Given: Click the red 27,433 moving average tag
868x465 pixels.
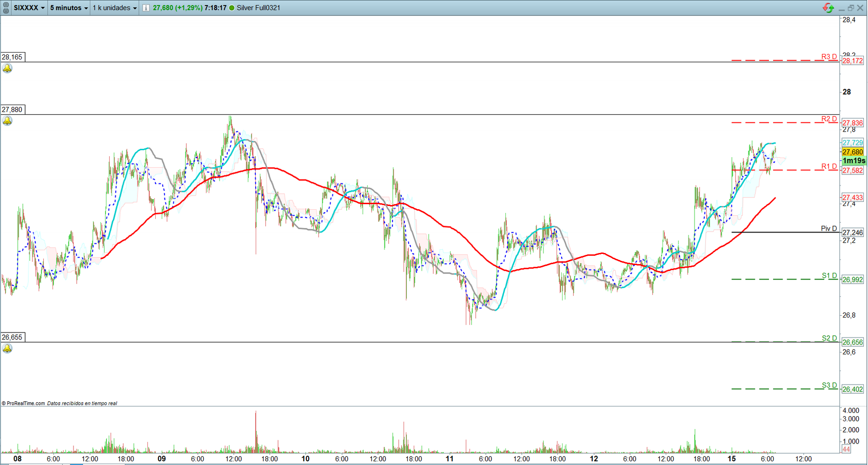Looking at the screenshot, I should pyautogui.click(x=853, y=198).
